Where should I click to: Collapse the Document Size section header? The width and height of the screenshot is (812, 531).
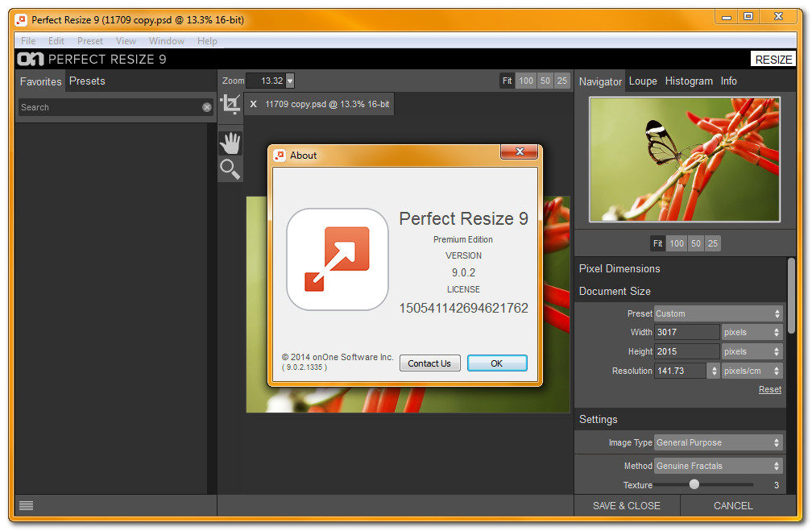click(x=615, y=291)
